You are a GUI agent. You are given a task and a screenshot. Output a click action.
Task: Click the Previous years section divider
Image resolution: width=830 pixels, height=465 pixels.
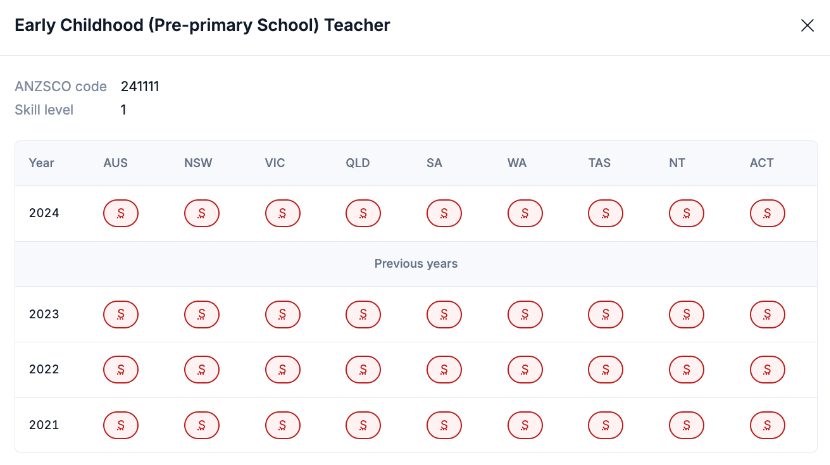pyautogui.click(x=416, y=264)
